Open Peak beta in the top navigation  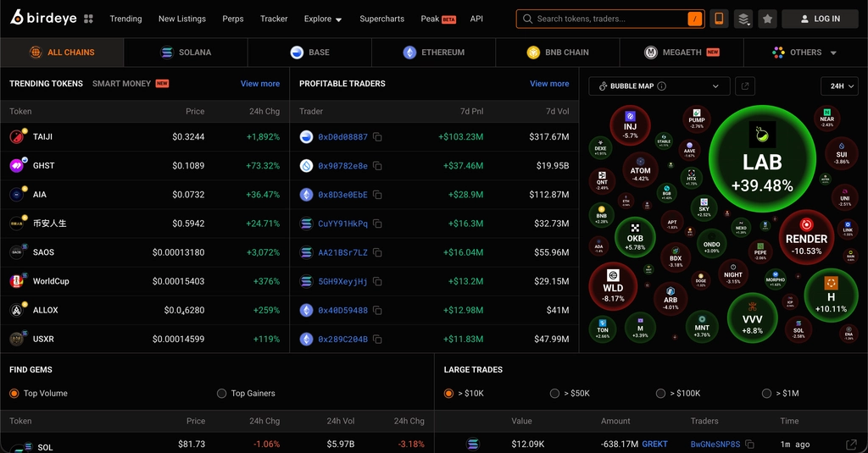[x=438, y=19]
